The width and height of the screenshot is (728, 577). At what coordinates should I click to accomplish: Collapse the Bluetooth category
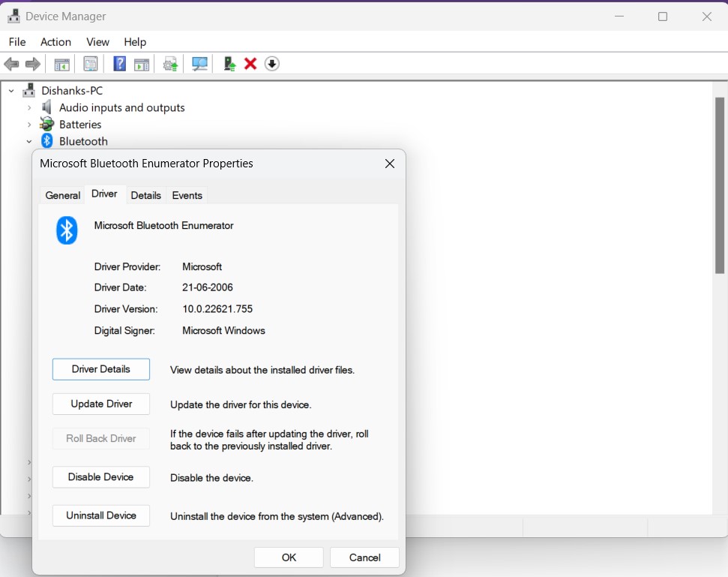pyautogui.click(x=29, y=141)
